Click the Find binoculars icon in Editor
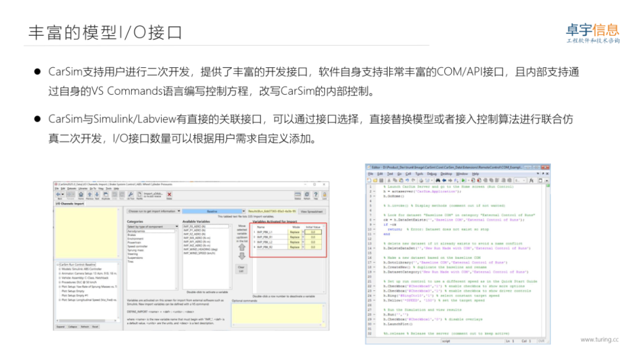 pos(438,180)
